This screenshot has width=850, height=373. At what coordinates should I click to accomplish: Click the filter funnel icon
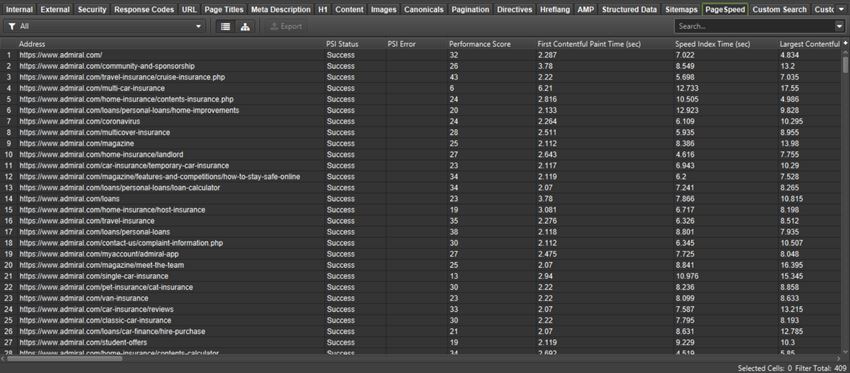(x=11, y=27)
